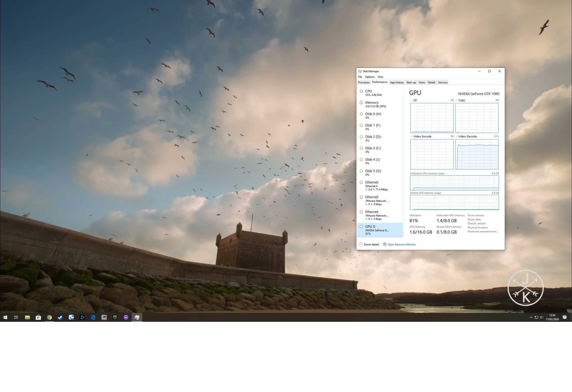Click the Video Decode usage graph

(477, 154)
